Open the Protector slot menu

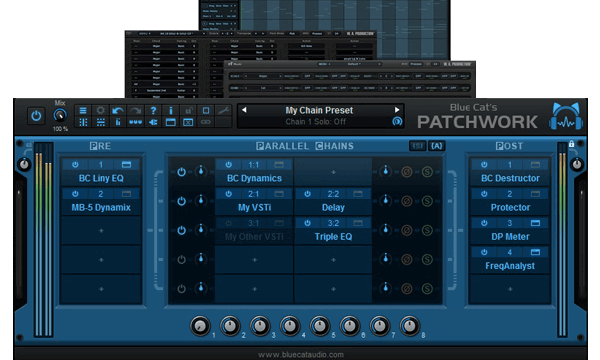[510, 207]
